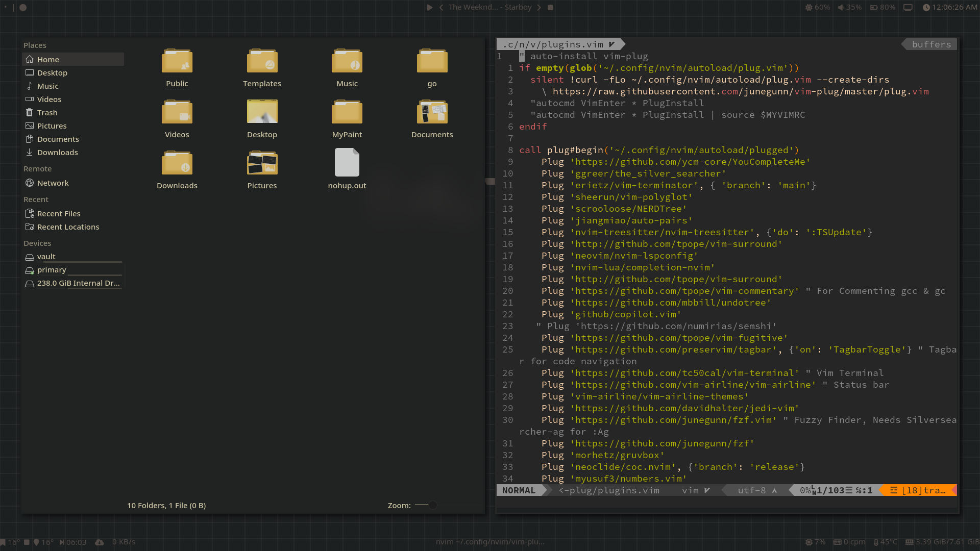Stop the media player playback

pyautogui.click(x=550, y=8)
